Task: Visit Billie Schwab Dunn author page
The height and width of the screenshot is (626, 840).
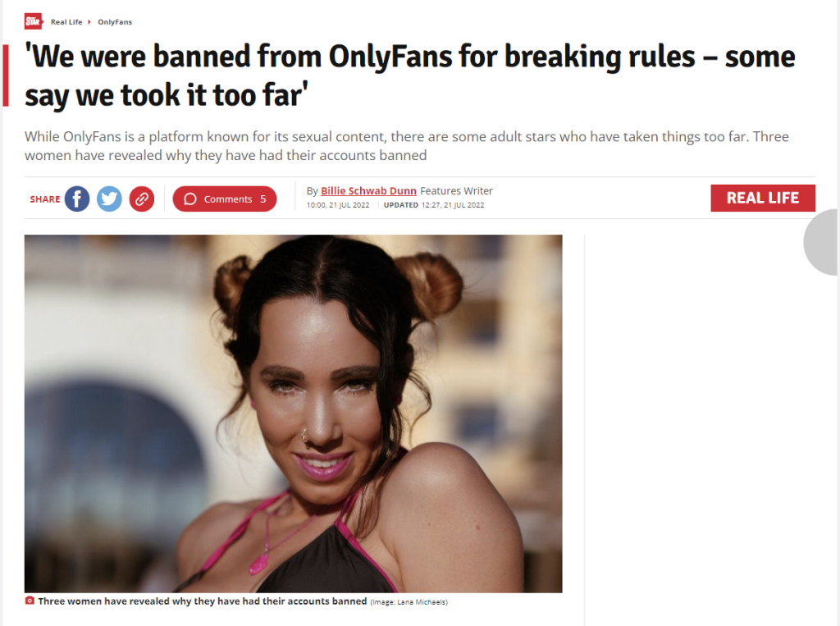Action: coord(368,191)
